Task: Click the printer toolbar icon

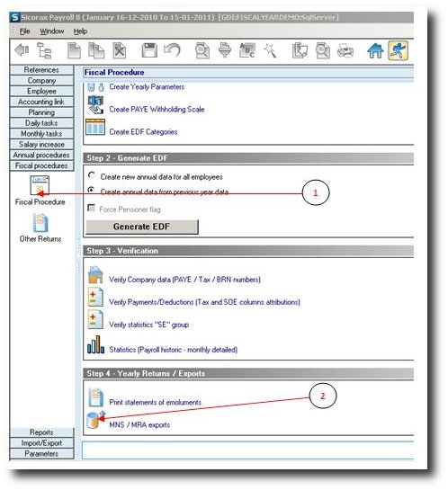Action: [x=345, y=50]
